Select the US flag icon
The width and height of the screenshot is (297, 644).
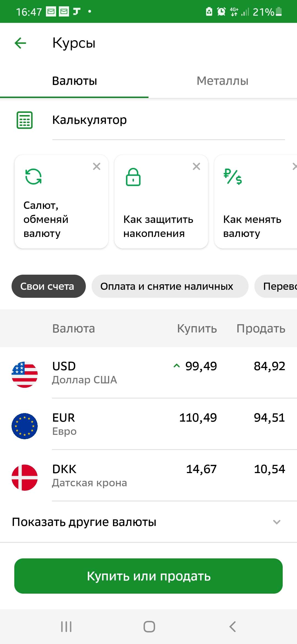point(25,375)
